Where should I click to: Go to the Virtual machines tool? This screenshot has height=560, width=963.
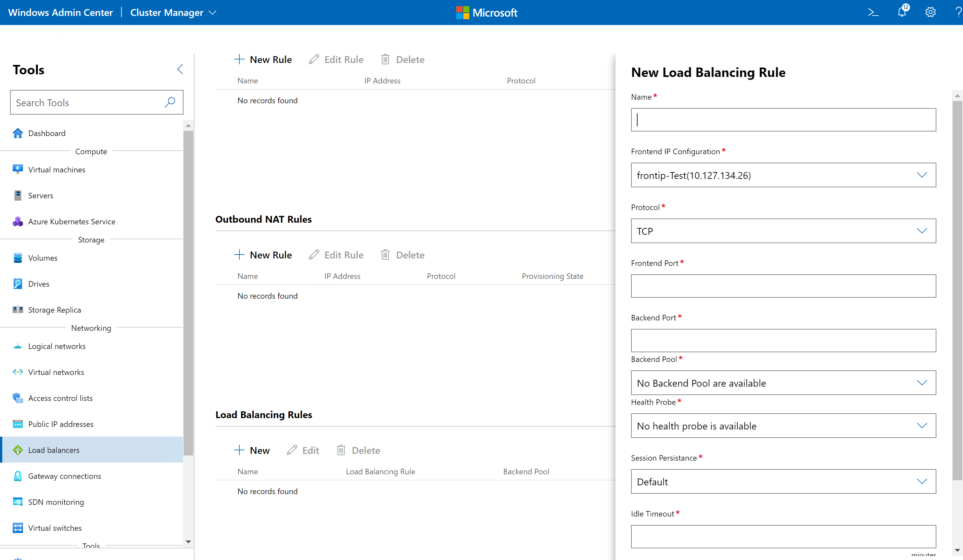57,169
